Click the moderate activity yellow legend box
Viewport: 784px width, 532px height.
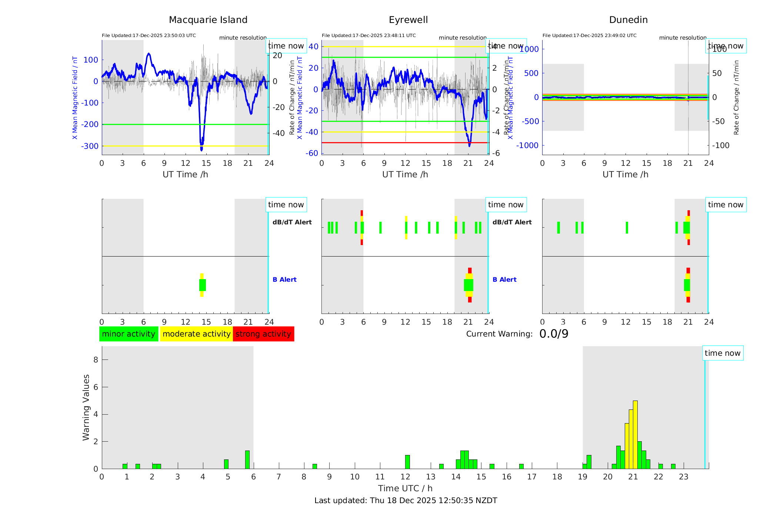click(x=196, y=334)
